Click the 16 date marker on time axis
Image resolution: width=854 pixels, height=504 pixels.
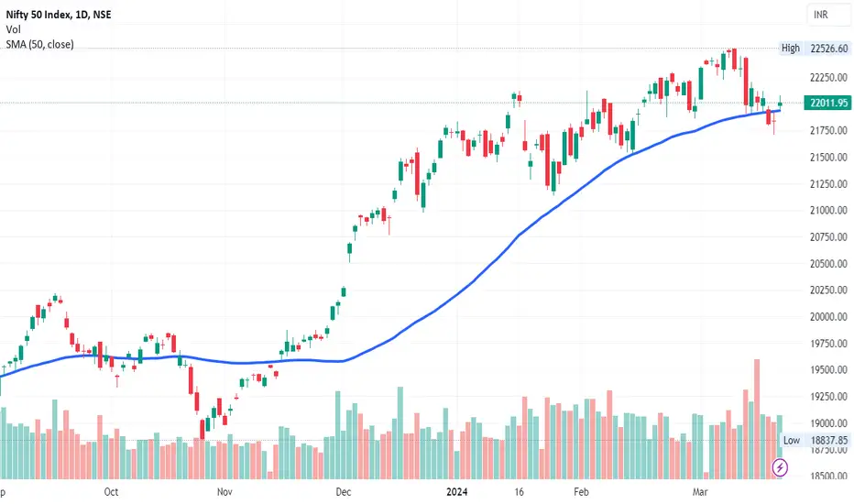click(x=519, y=491)
